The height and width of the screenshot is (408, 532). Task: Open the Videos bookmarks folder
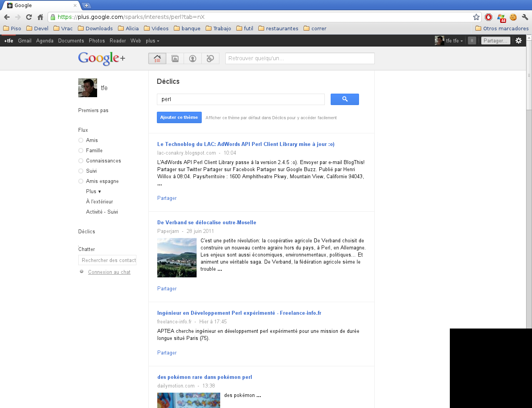coord(156,28)
